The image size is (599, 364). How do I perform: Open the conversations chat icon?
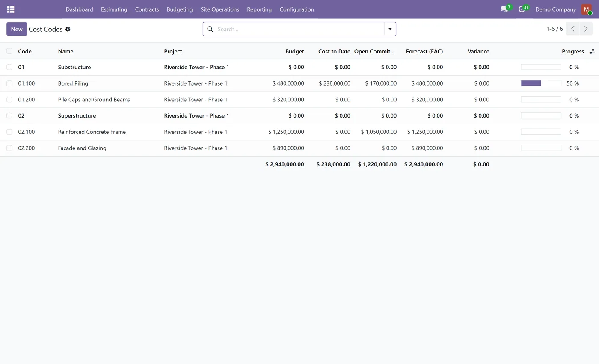504,9
